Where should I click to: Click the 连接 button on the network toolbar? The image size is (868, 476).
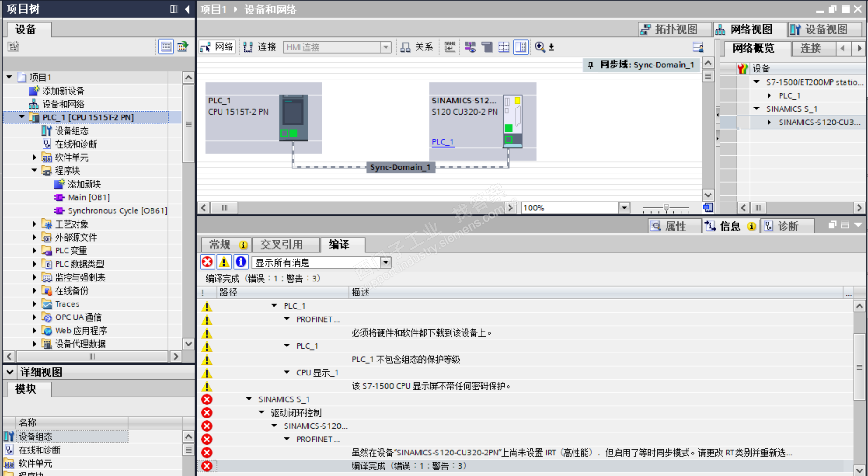tap(260, 47)
